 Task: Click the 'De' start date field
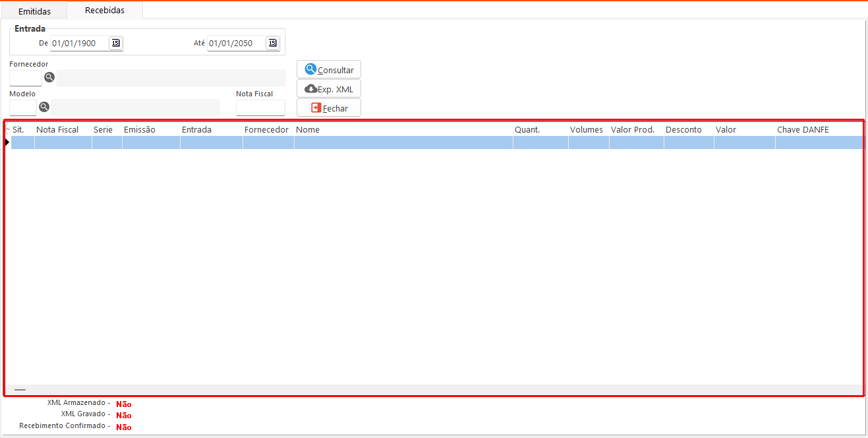point(79,44)
